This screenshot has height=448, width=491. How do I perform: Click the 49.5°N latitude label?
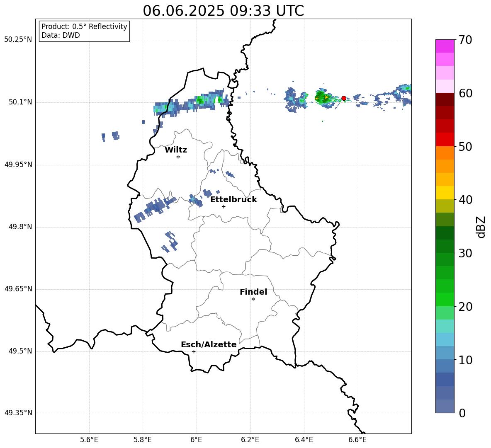click(x=20, y=351)
